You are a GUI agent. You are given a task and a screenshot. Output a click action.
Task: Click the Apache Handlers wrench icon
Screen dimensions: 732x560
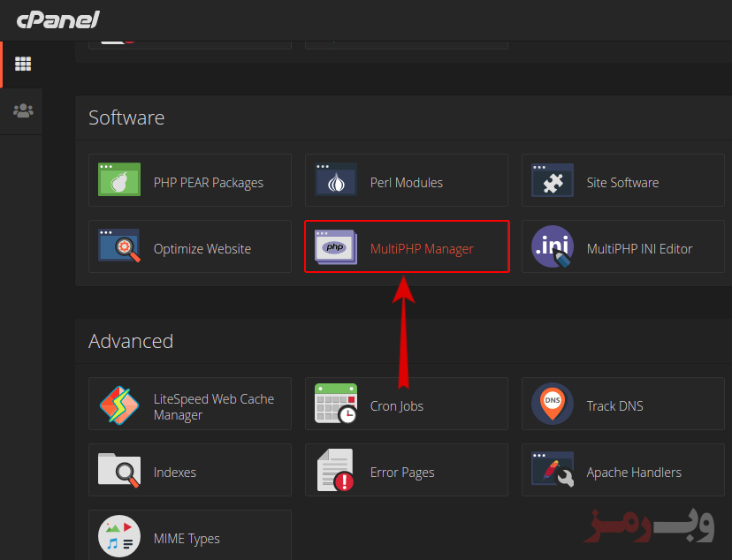(553, 469)
